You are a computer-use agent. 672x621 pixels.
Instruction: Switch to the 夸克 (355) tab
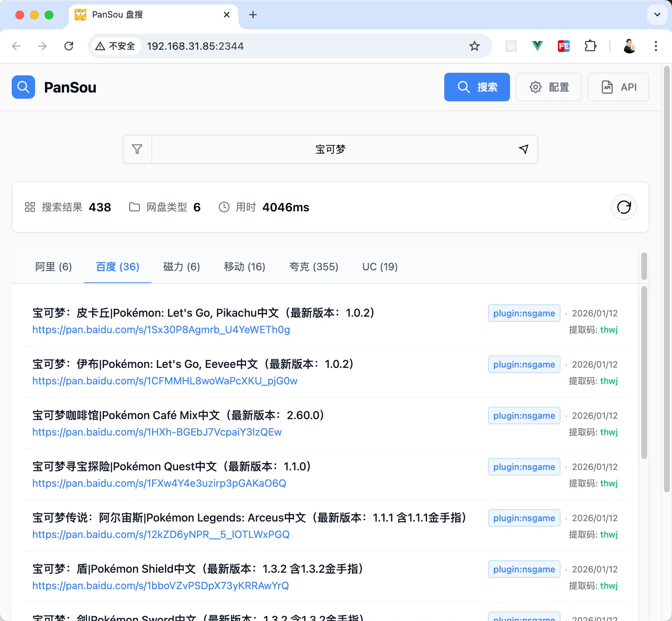point(314,267)
